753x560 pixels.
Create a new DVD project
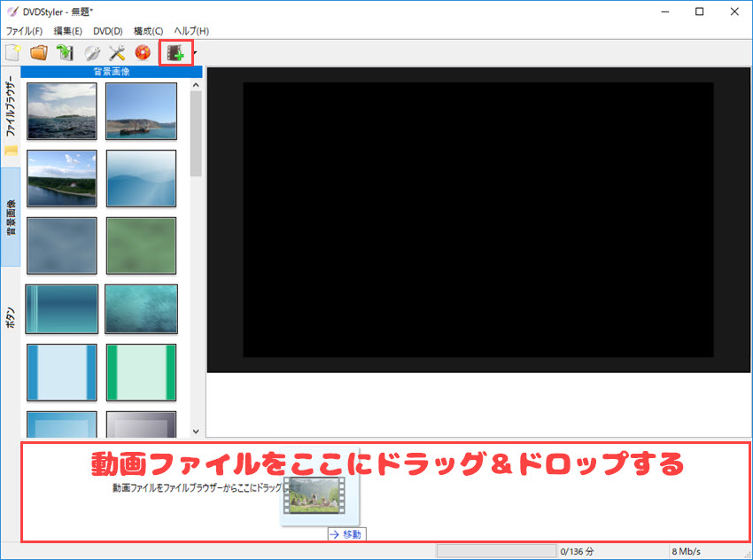[x=11, y=52]
